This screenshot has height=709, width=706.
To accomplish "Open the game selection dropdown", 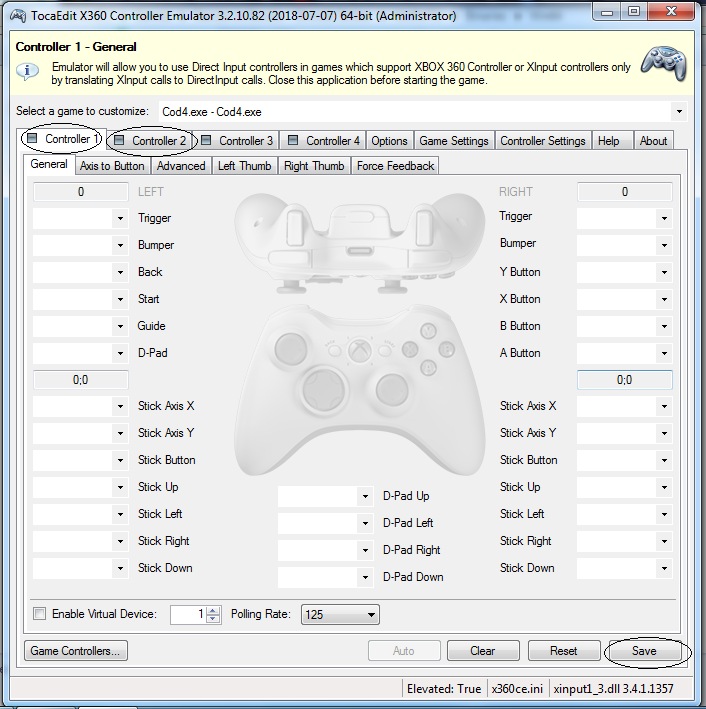I will pyautogui.click(x=679, y=112).
